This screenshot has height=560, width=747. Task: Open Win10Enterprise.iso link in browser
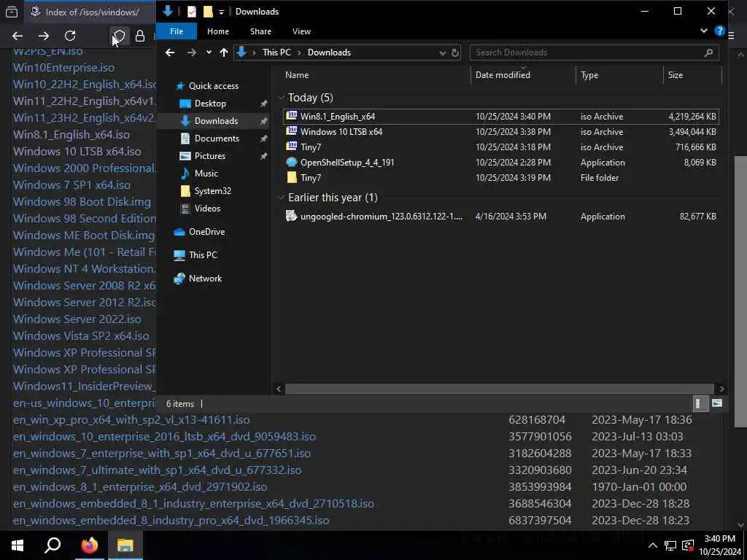click(x=63, y=68)
